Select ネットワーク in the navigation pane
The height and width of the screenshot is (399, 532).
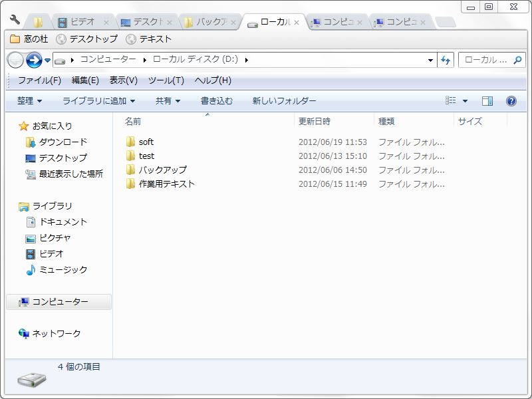[49, 334]
